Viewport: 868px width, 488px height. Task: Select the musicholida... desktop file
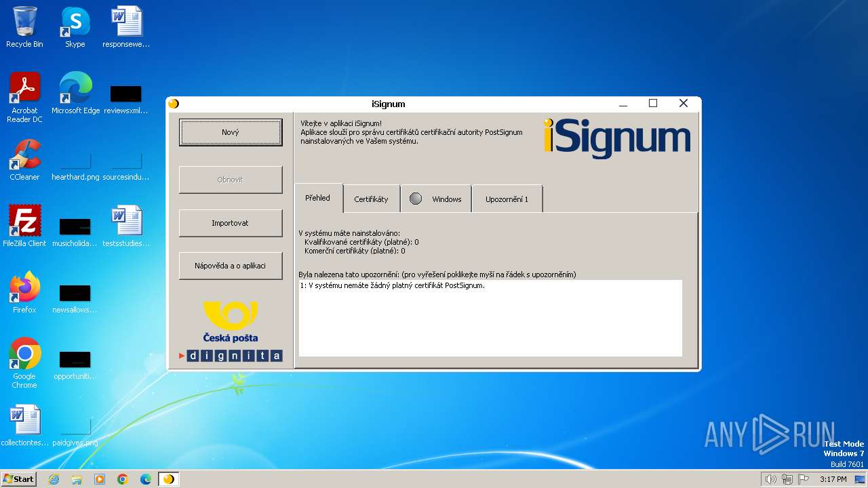(x=75, y=232)
